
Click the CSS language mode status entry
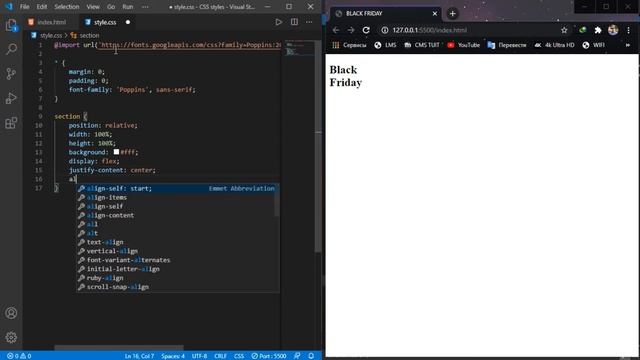point(239,356)
